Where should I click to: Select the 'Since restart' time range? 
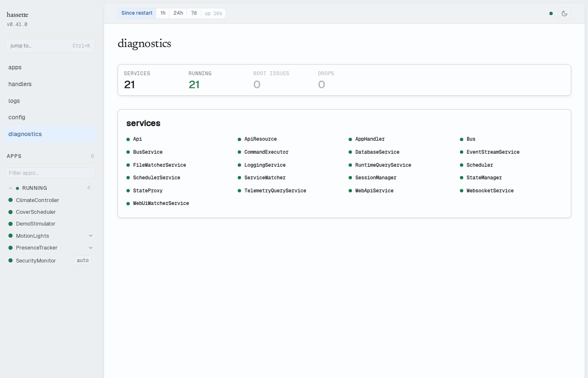[x=137, y=13]
